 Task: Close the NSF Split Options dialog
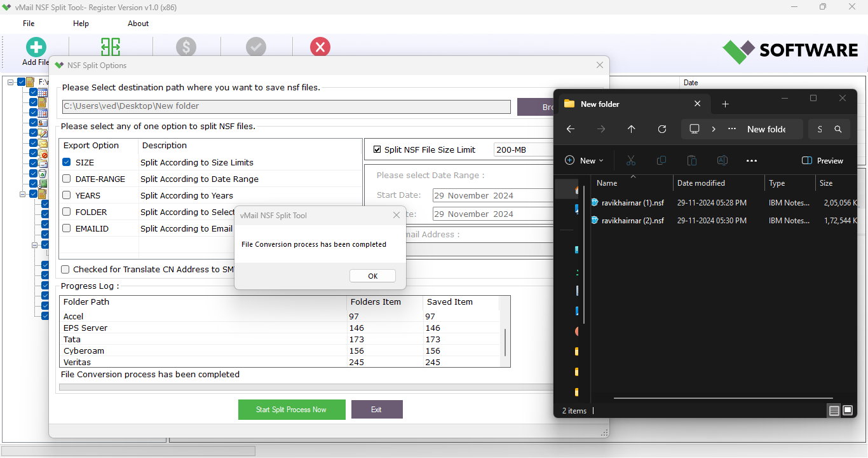(600, 65)
